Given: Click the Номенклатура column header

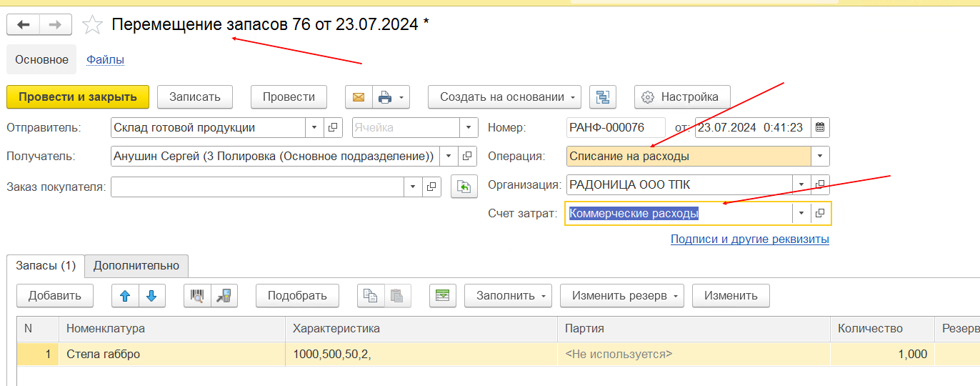Looking at the screenshot, I should tap(172, 329).
